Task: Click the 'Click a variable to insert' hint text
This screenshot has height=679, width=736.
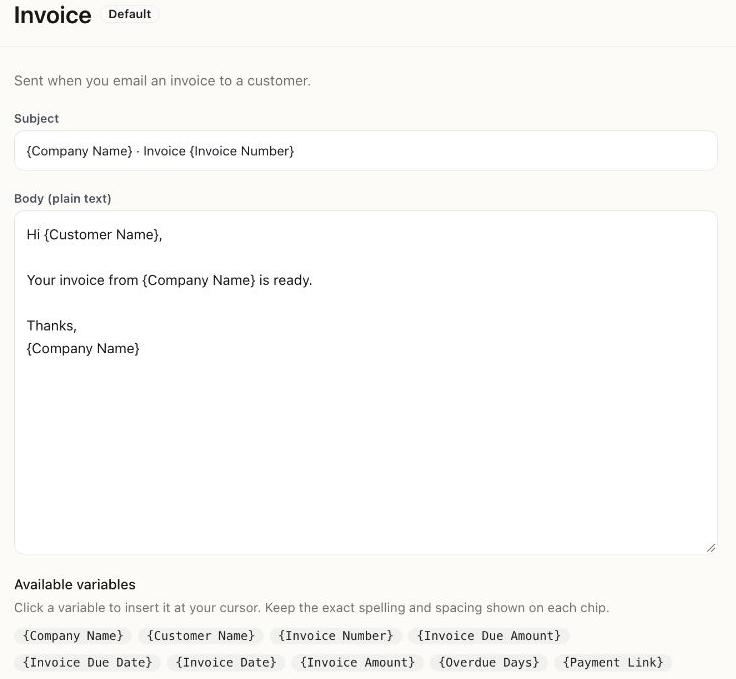Action: (x=312, y=608)
